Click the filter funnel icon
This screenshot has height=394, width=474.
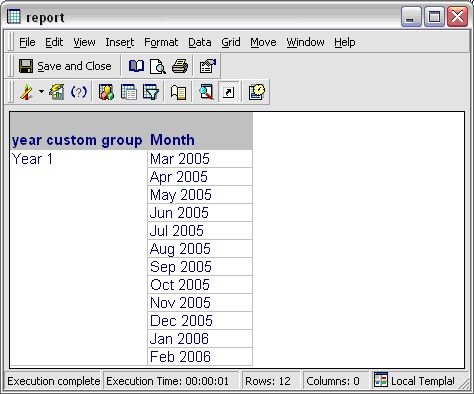151,92
